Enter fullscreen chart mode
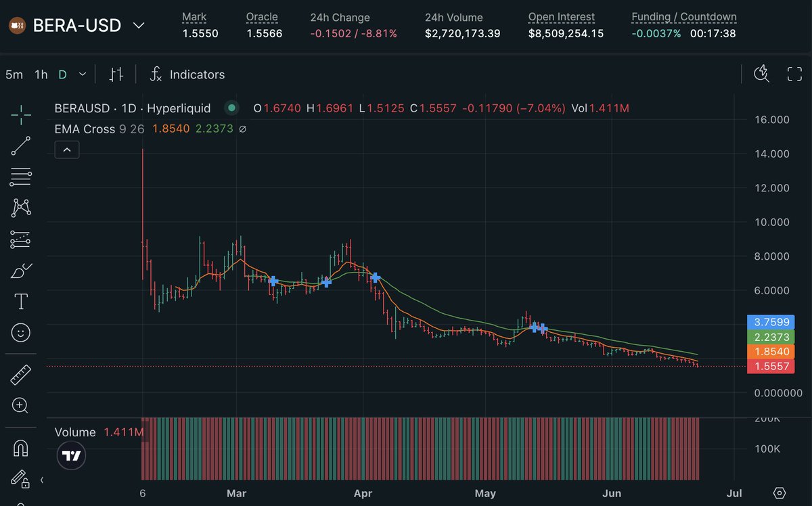812x506 pixels. pyautogui.click(x=794, y=74)
